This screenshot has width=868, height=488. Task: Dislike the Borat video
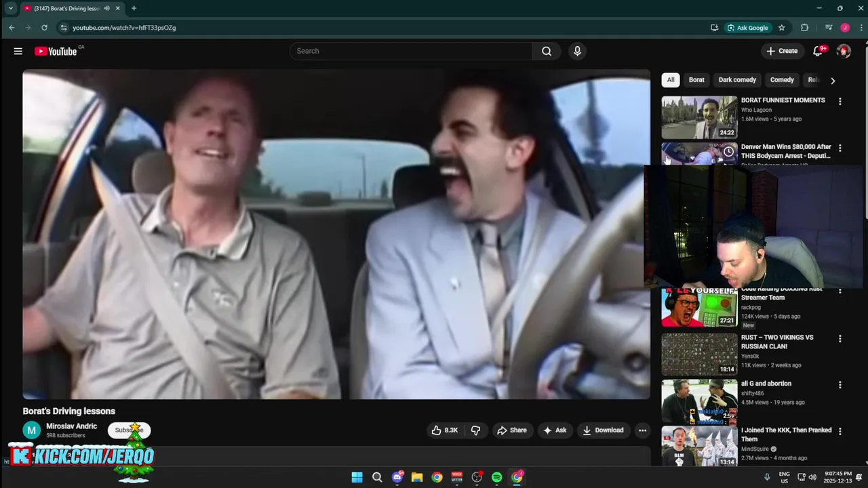pos(475,430)
